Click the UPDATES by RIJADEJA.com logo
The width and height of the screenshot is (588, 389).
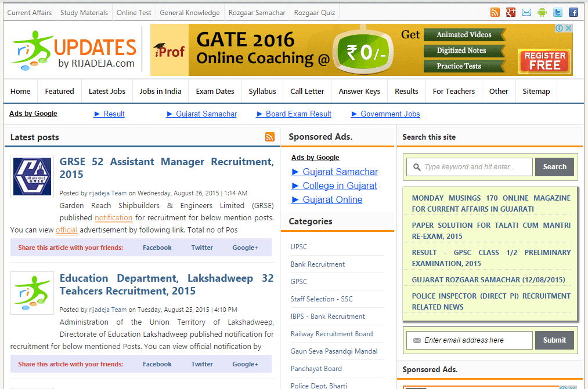click(x=72, y=49)
